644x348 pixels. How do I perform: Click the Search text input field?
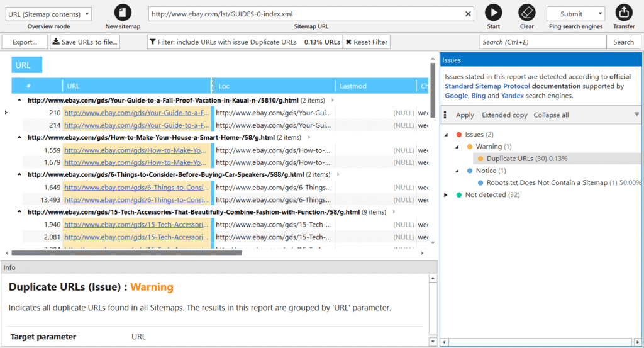(x=542, y=42)
